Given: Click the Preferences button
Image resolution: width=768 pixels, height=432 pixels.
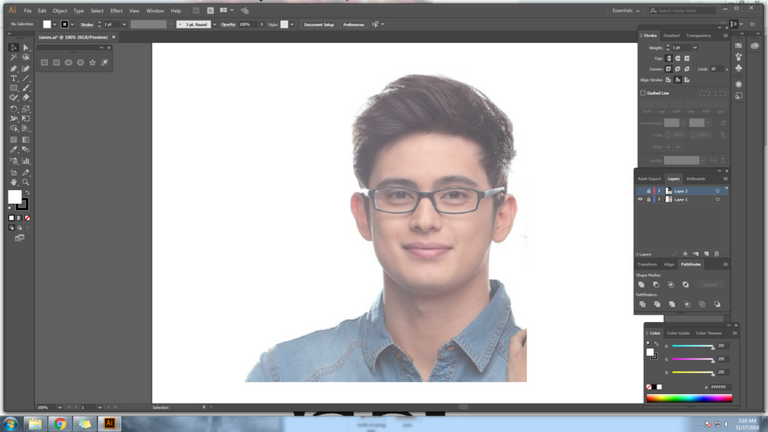Looking at the screenshot, I should click(354, 24).
